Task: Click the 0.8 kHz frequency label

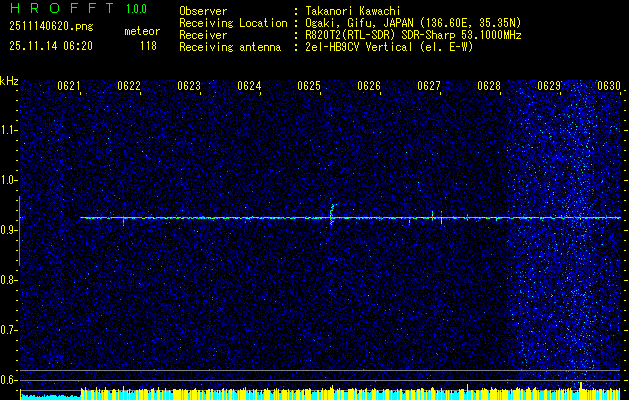Action: pyautogui.click(x=9, y=280)
